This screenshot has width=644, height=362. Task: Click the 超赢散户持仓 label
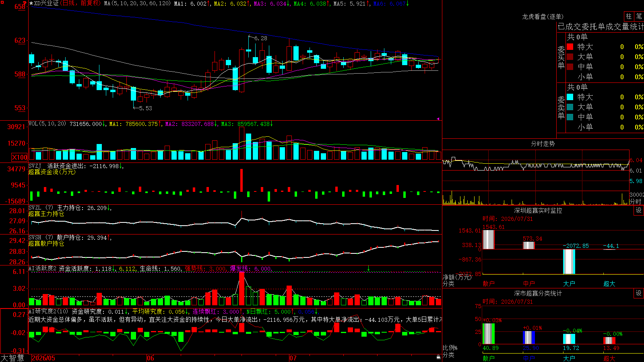click(x=46, y=243)
